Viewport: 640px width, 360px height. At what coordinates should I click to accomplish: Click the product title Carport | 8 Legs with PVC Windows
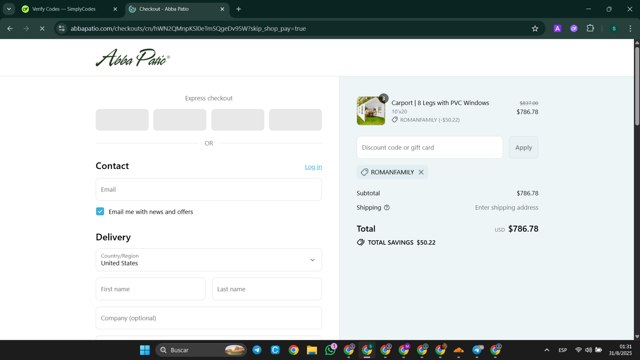440,103
